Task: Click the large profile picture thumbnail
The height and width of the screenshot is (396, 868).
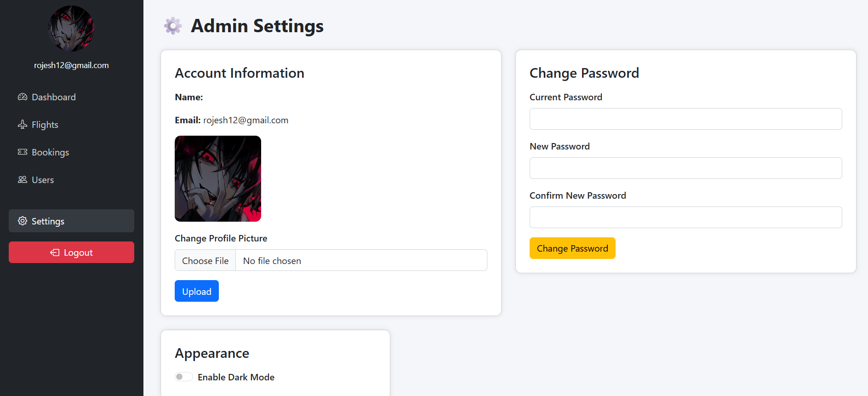Action: point(218,178)
